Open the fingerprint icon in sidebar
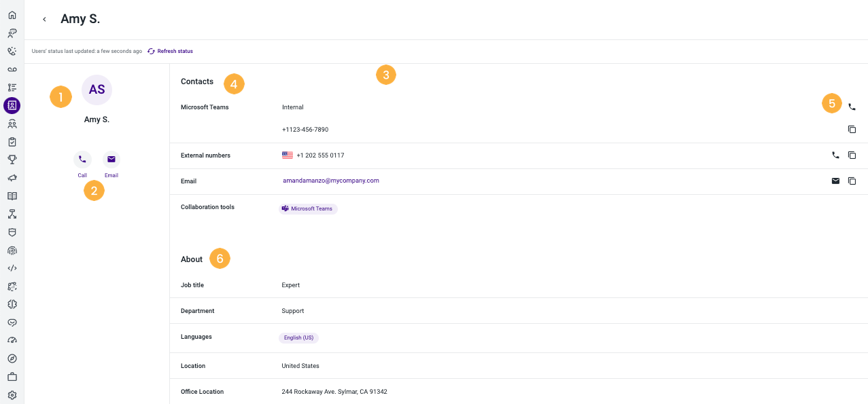 pyautogui.click(x=12, y=251)
